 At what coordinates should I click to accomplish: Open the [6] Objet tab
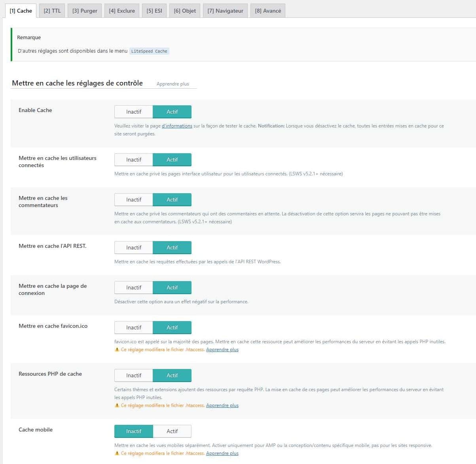click(185, 11)
